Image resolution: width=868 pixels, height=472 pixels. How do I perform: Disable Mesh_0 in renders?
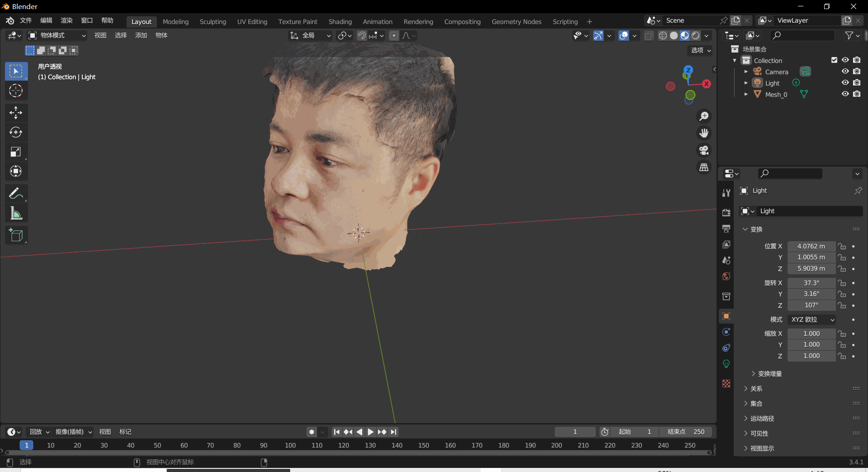(857, 94)
